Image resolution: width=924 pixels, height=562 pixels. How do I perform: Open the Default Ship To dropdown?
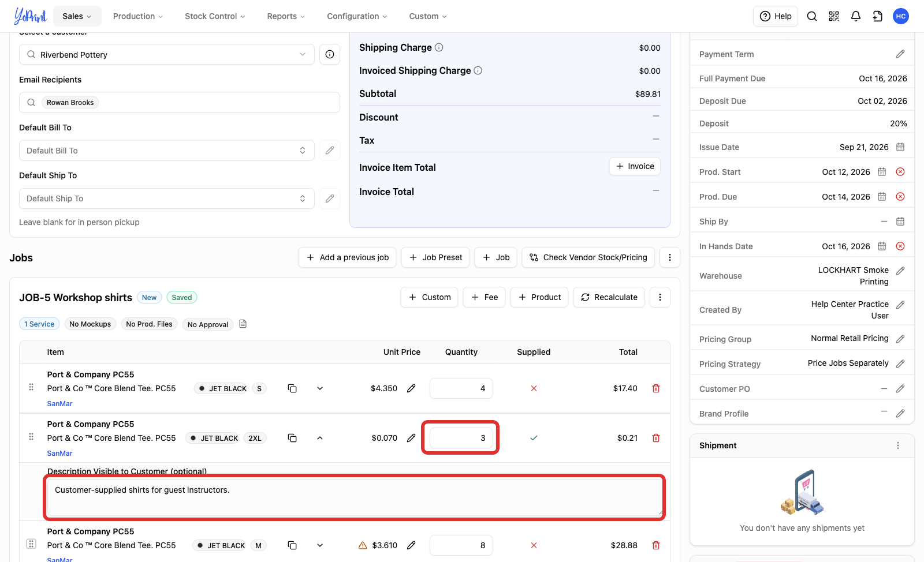(x=167, y=198)
